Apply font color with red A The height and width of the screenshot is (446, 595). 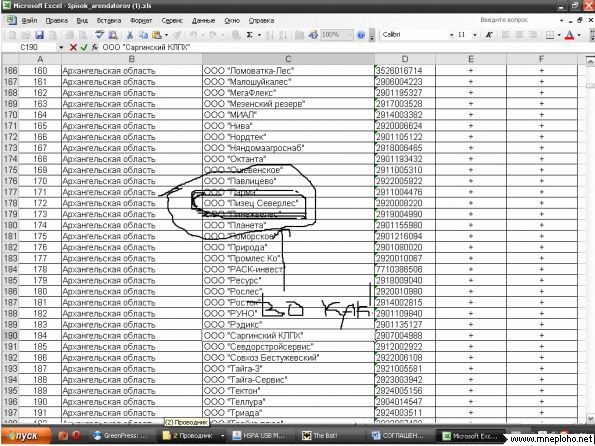click(x=569, y=35)
